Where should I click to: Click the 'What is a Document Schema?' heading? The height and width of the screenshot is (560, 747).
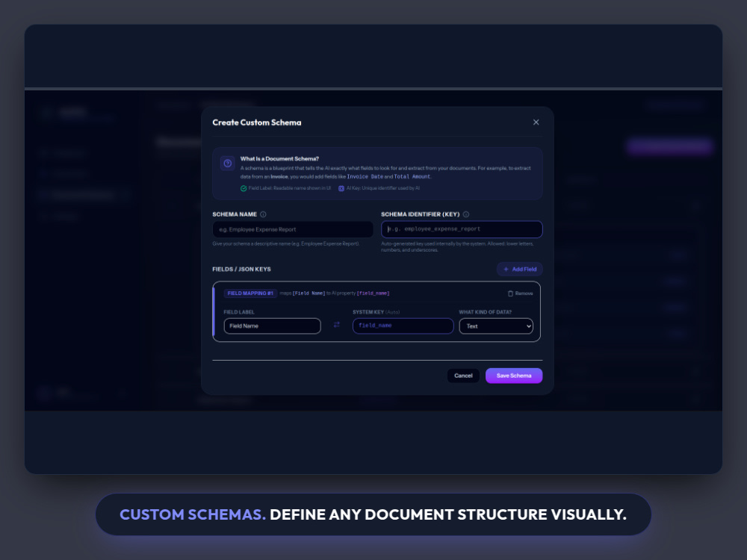point(279,158)
